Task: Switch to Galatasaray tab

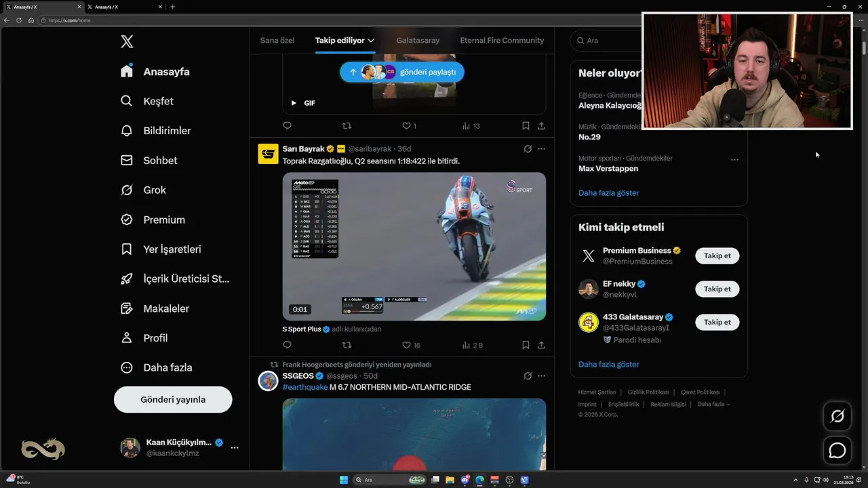Action: tap(418, 41)
